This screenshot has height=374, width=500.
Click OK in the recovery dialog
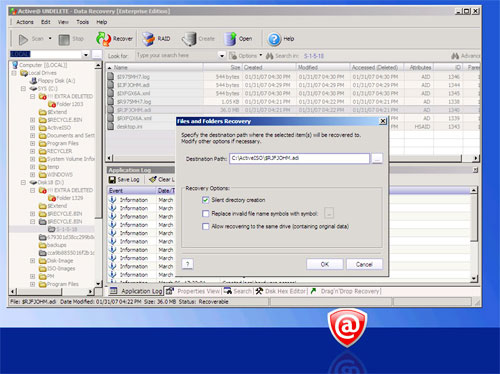pyautogui.click(x=325, y=264)
